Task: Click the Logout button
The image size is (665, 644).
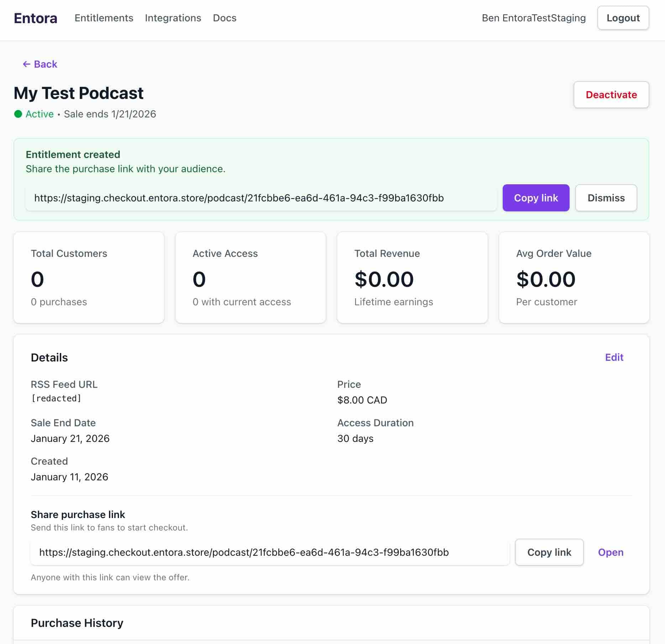Action: click(x=623, y=18)
